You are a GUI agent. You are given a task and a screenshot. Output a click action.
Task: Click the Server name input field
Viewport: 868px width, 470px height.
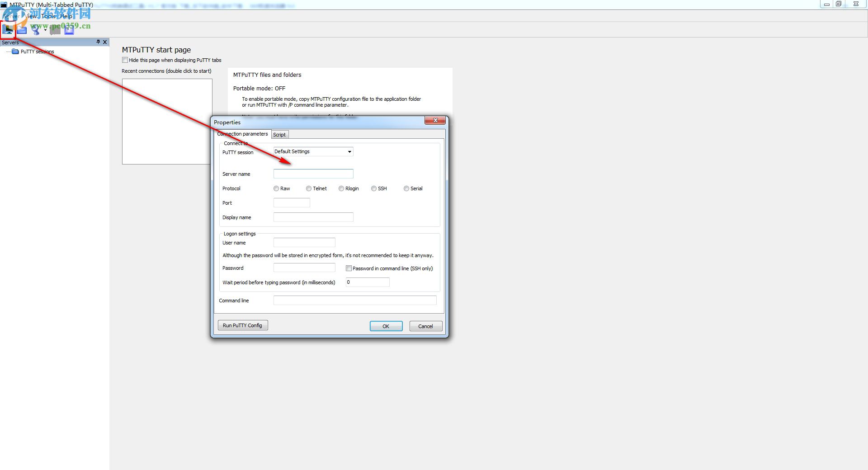tap(313, 174)
